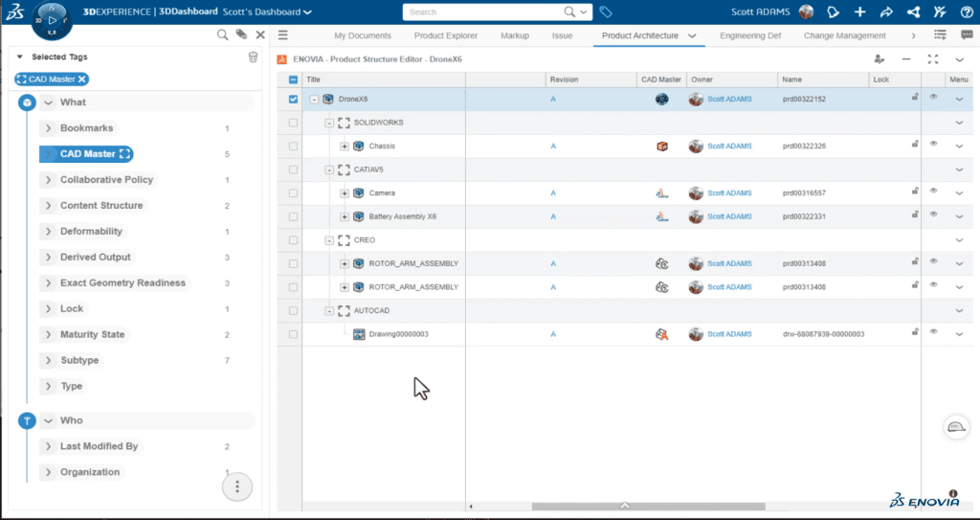Open the Help question mark icon

pos(967,11)
